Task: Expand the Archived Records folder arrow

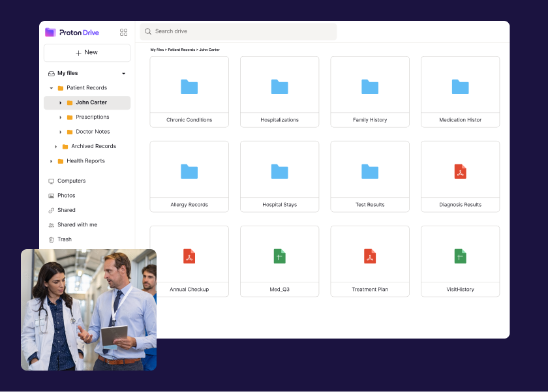Action: [x=56, y=147]
